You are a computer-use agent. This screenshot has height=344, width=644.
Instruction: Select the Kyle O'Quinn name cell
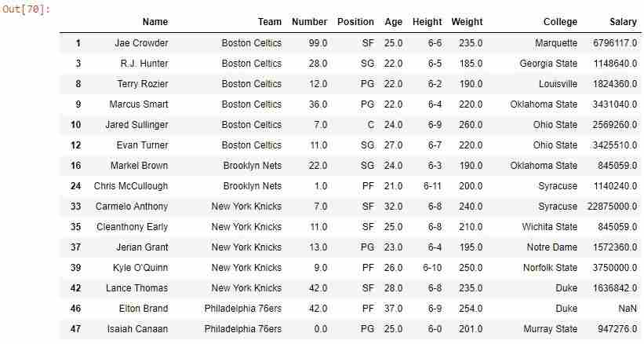pos(140,268)
